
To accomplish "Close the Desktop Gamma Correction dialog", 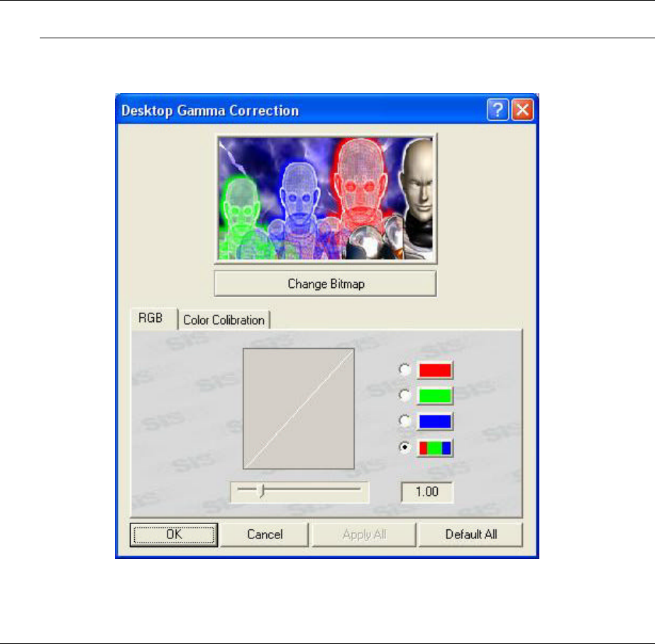I will 522,110.
